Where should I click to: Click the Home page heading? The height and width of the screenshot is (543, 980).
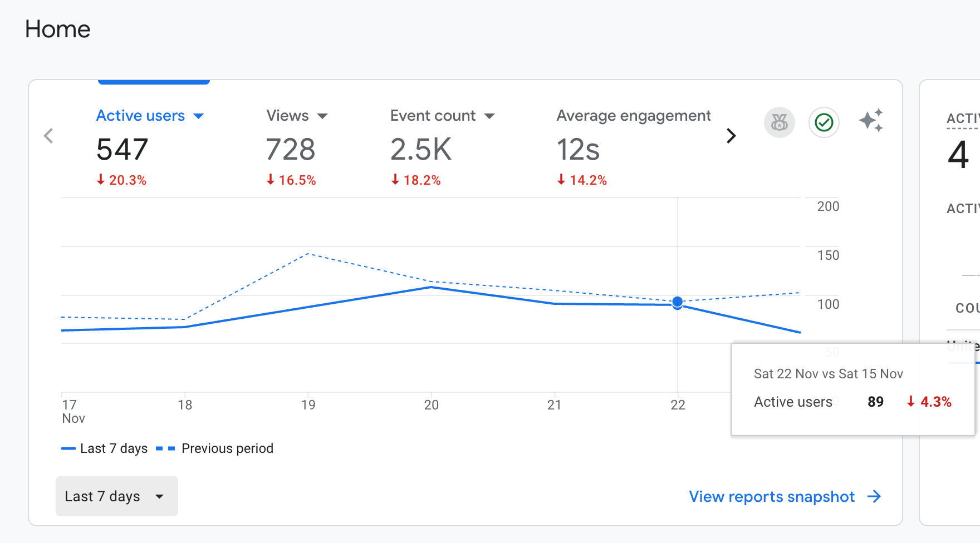pyautogui.click(x=58, y=29)
